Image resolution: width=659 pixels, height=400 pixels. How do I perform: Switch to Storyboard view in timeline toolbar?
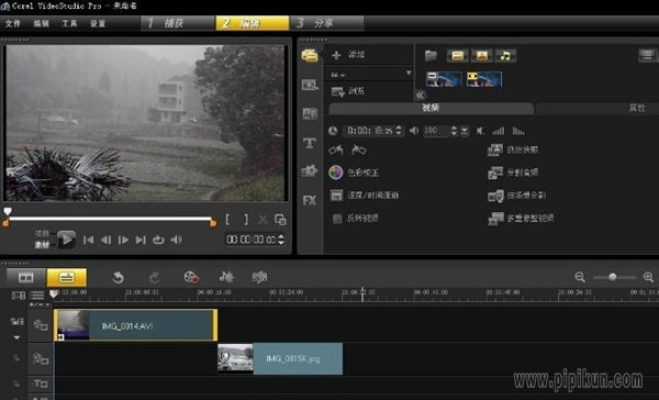click(x=26, y=277)
